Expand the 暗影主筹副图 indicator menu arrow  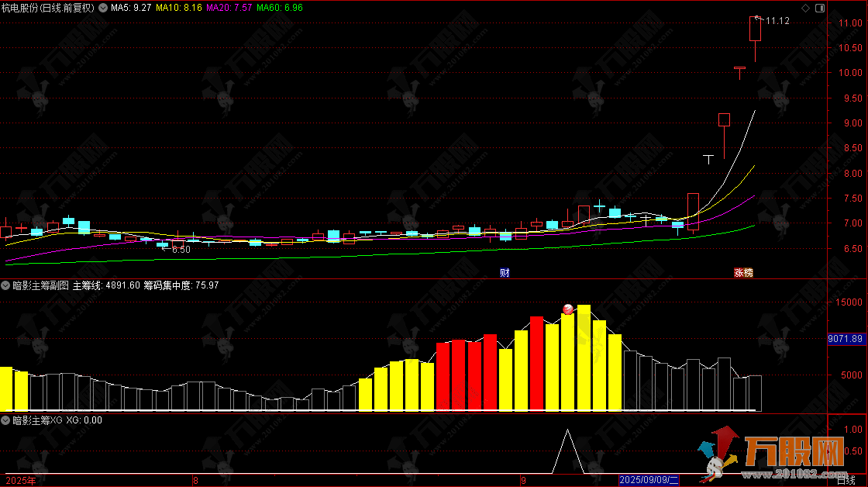point(5,285)
